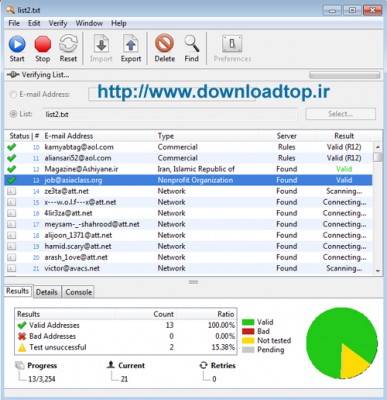
Task: Open Find with magnifier icon
Action: (x=192, y=44)
